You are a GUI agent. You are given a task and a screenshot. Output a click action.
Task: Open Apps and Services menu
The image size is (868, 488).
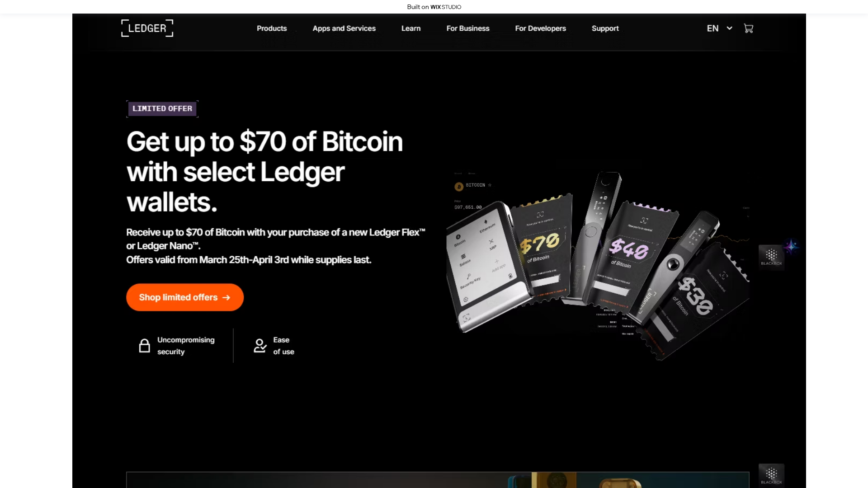pos(344,28)
